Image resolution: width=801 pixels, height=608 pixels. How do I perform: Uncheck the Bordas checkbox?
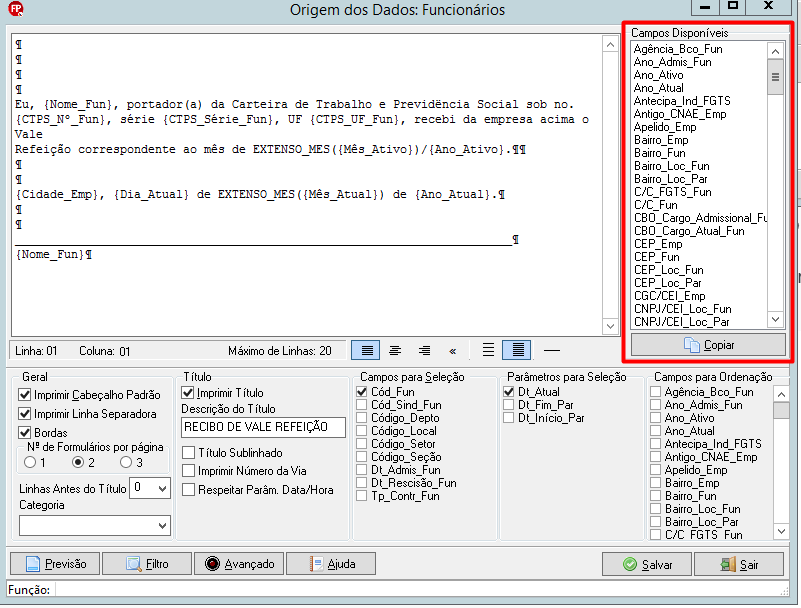pyautogui.click(x=25, y=433)
